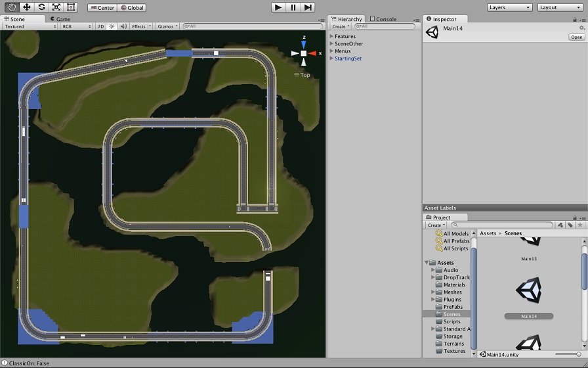The image size is (588, 368).
Task: Switch to the Hierarchy tab
Action: 346,19
